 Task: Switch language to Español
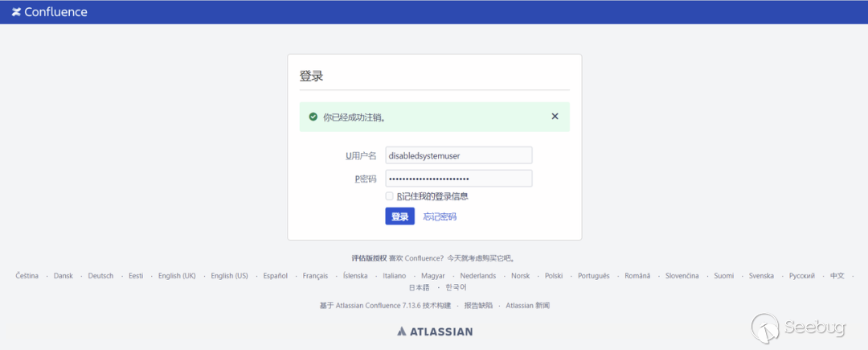[275, 276]
